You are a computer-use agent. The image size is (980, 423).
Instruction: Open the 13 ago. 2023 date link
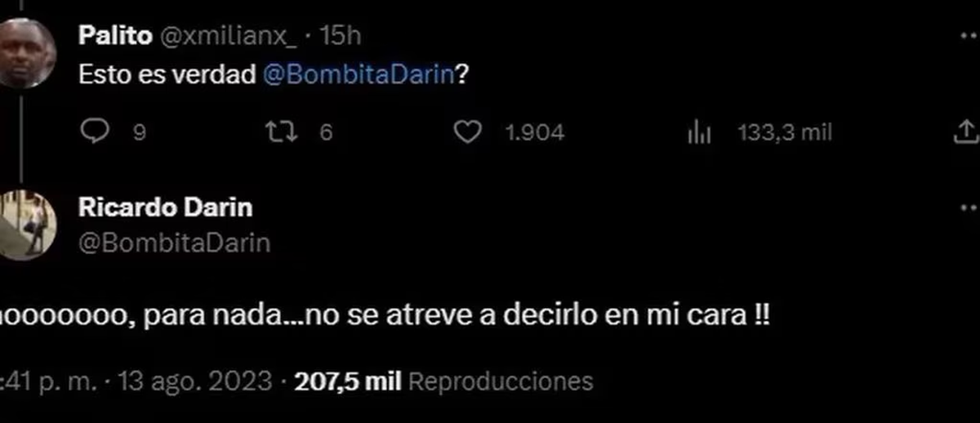pos(196,381)
